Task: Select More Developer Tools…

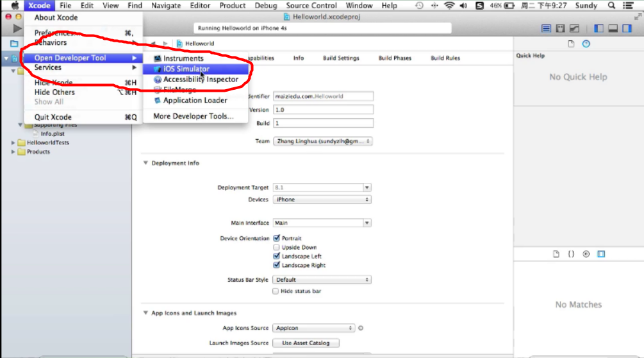Action: pyautogui.click(x=196, y=116)
